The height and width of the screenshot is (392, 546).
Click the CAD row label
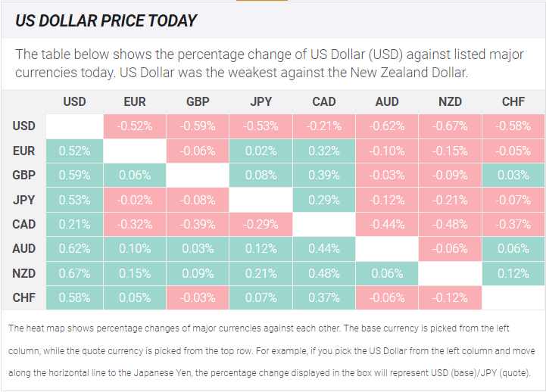pyautogui.click(x=23, y=224)
